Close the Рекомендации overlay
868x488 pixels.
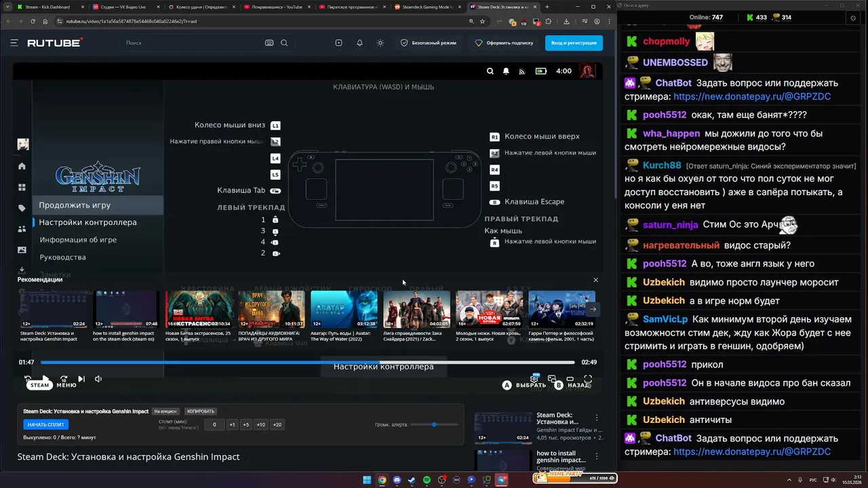(595, 280)
